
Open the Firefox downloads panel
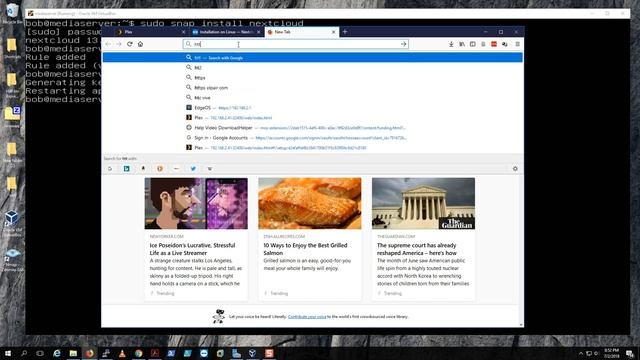point(451,44)
